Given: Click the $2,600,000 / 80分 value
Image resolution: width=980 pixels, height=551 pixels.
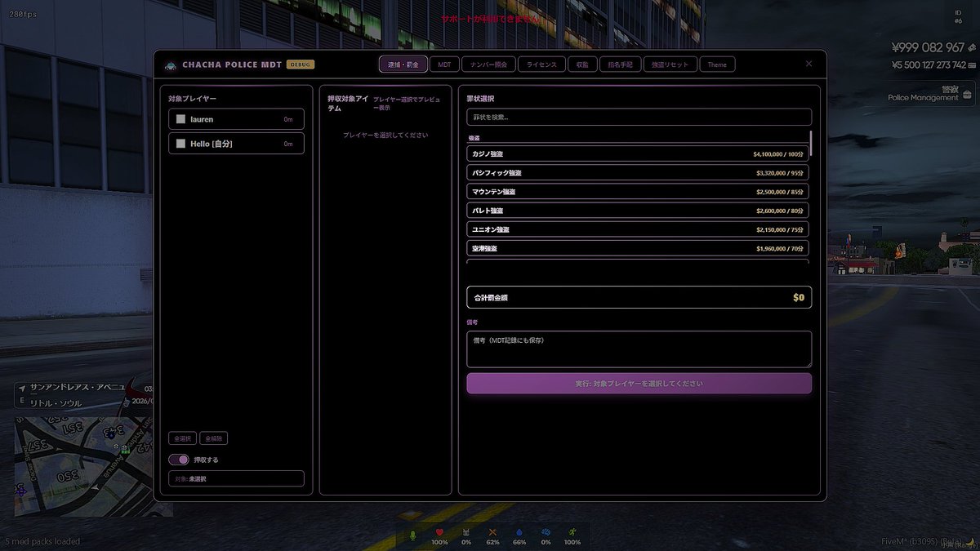Looking at the screenshot, I should (780, 211).
